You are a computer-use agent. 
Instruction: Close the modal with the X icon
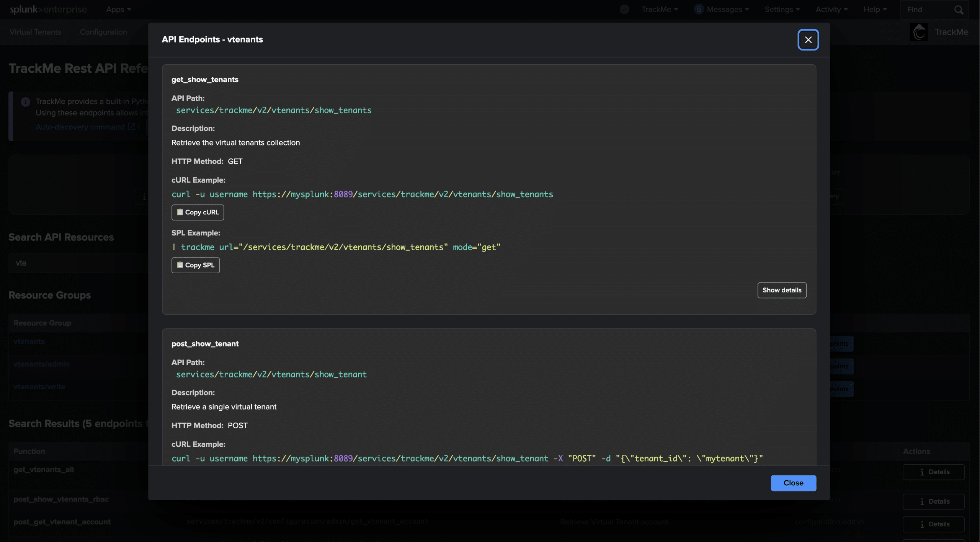coord(808,40)
